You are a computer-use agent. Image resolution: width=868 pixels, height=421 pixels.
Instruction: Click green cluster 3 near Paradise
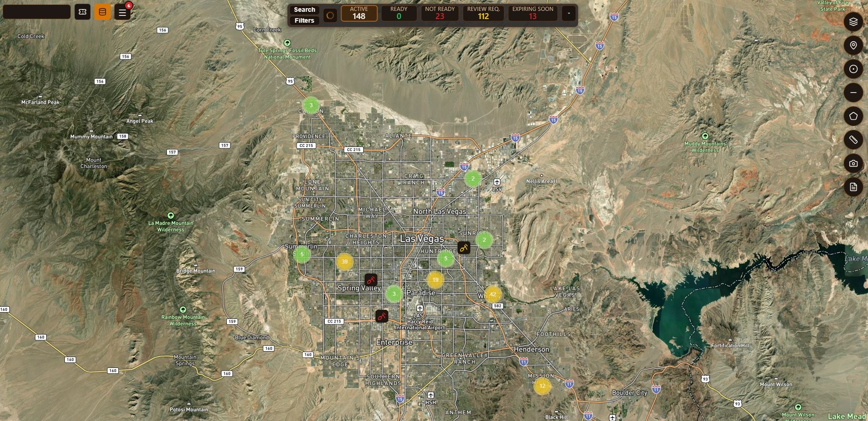click(394, 294)
